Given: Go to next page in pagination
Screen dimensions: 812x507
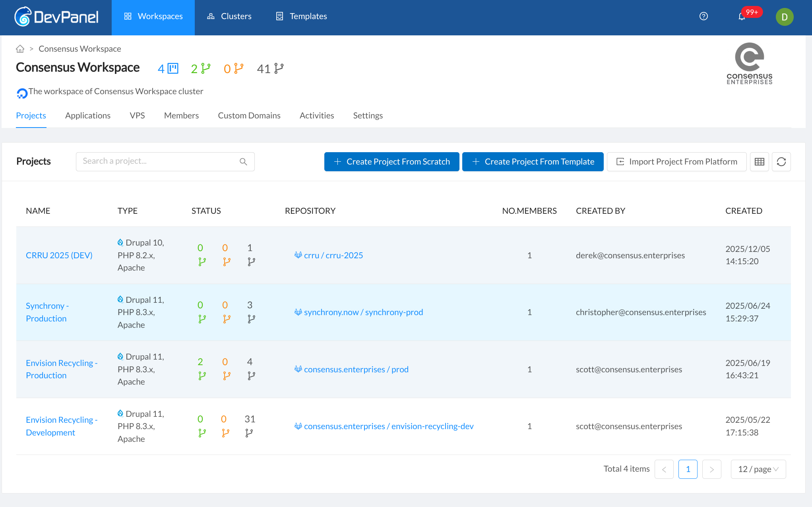Looking at the screenshot, I should tap(711, 469).
